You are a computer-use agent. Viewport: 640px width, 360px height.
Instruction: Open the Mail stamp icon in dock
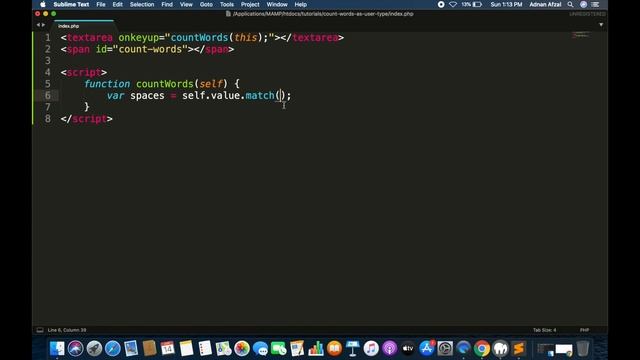point(131,349)
